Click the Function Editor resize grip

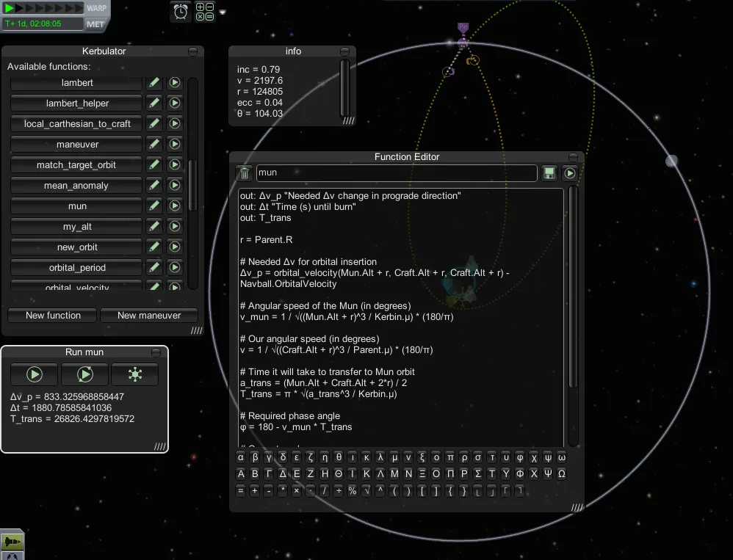(577, 507)
